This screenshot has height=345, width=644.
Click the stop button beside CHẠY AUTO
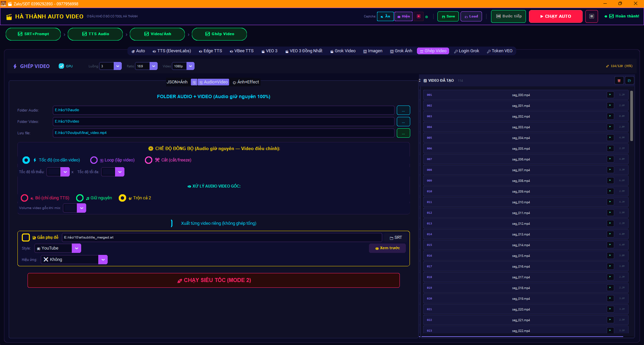591,16
